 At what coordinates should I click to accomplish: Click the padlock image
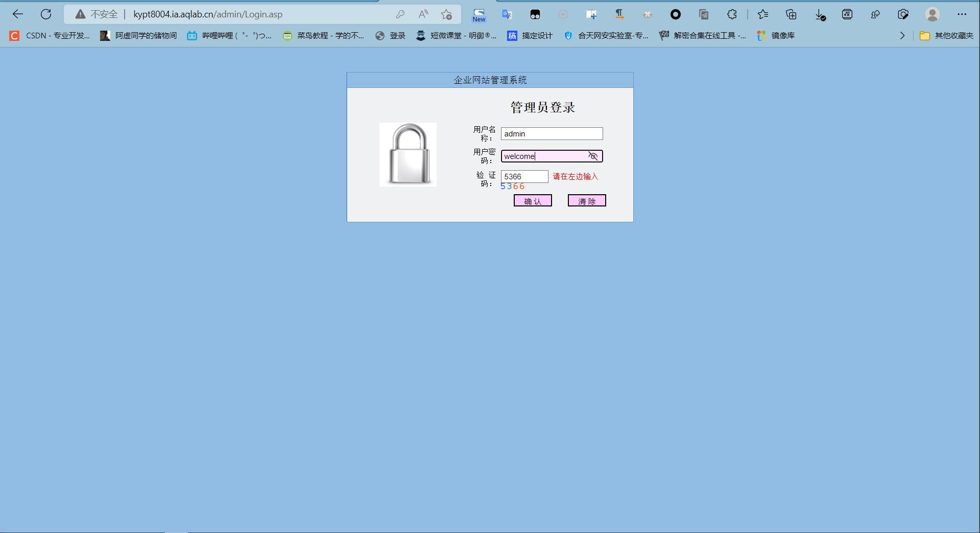[408, 154]
